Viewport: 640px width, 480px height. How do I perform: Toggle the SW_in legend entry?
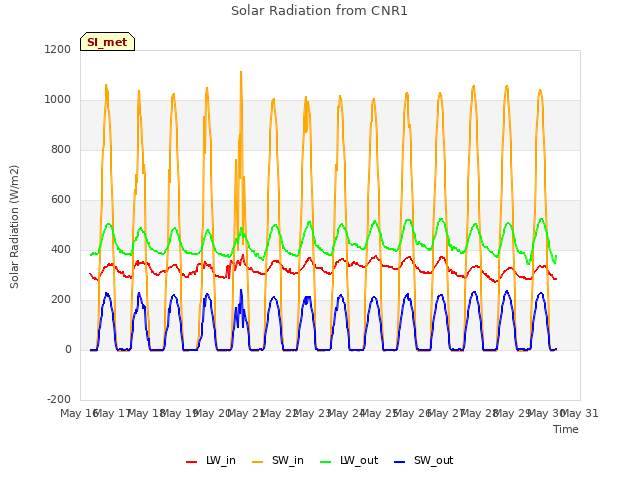pos(278,460)
